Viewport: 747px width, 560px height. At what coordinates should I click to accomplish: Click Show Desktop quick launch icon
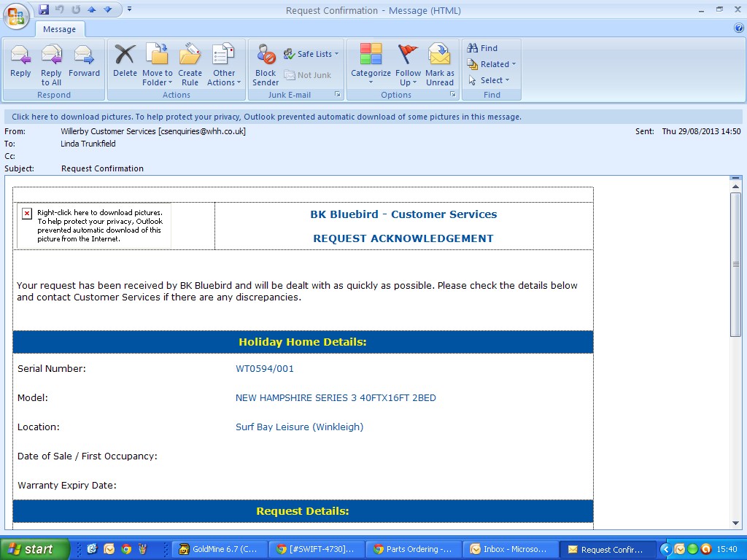pyautogui.click(x=92, y=549)
